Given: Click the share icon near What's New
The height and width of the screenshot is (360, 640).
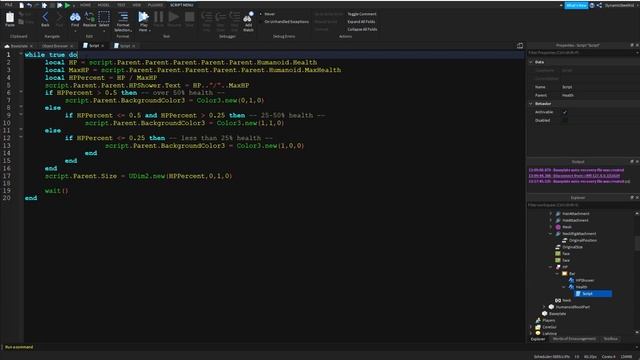Looking at the screenshot, I should pos(599,5).
